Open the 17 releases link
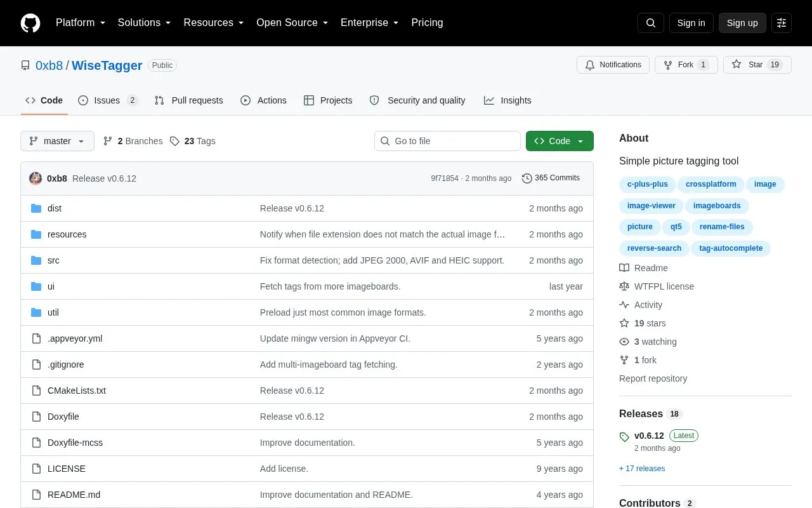Viewport: 812px width, 508px height. [x=642, y=469]
